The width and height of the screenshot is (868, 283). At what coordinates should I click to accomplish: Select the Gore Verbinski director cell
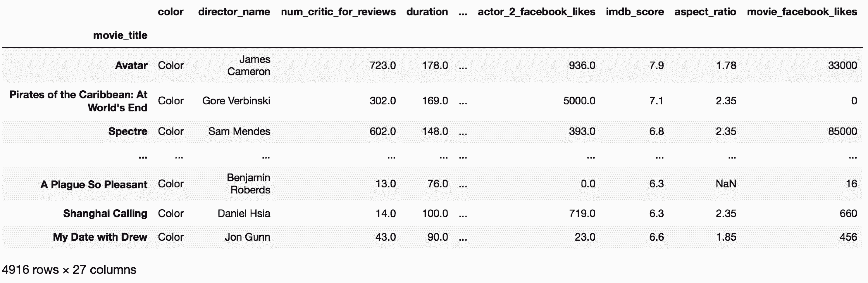(236, 101)
